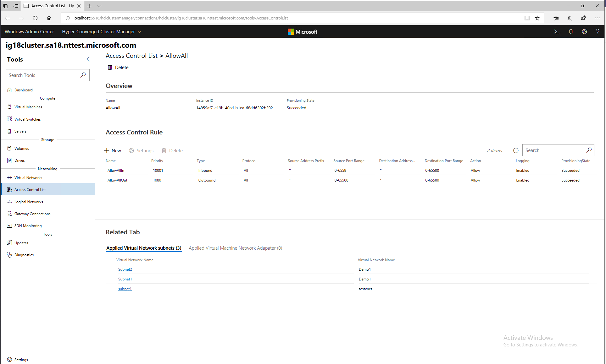The width and height of the screenshot is (606, 364).
Task: Add a New access control rule
Action: [x=113, y=151]
